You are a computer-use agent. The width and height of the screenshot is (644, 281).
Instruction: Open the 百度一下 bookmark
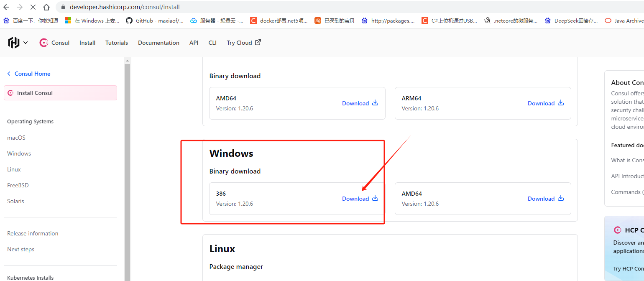click(31, 20)
